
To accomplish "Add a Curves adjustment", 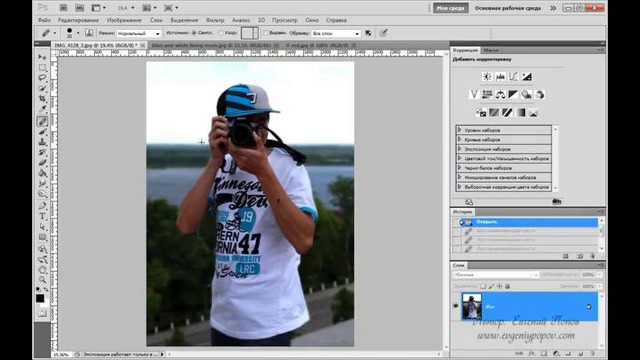I will pos(513,76).
